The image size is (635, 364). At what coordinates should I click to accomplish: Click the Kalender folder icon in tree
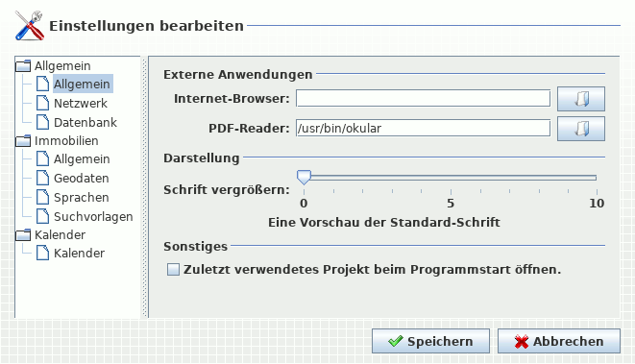[x=23, y=234]
